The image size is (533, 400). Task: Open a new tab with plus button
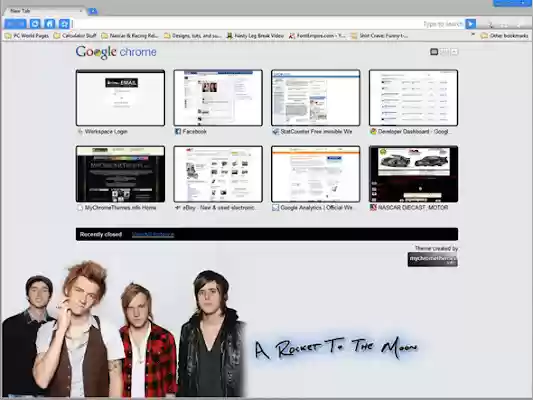93,12
